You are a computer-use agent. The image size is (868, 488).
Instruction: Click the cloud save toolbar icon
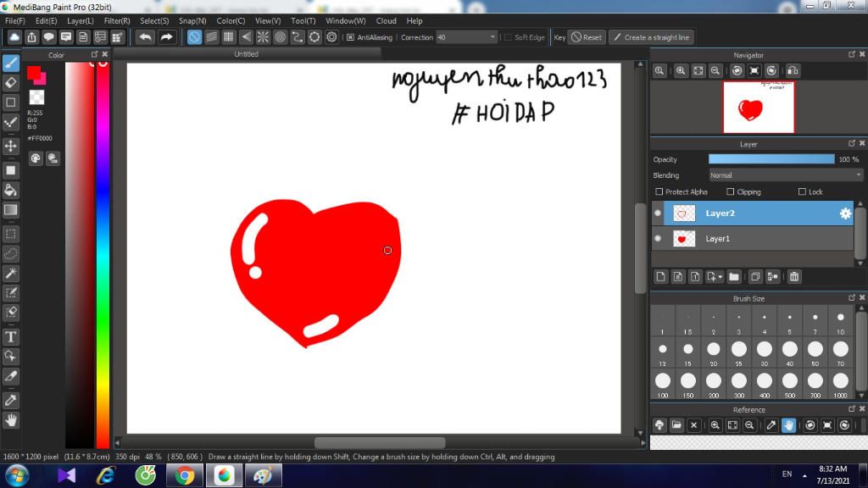pyautogui.click(x=14, y=37)
